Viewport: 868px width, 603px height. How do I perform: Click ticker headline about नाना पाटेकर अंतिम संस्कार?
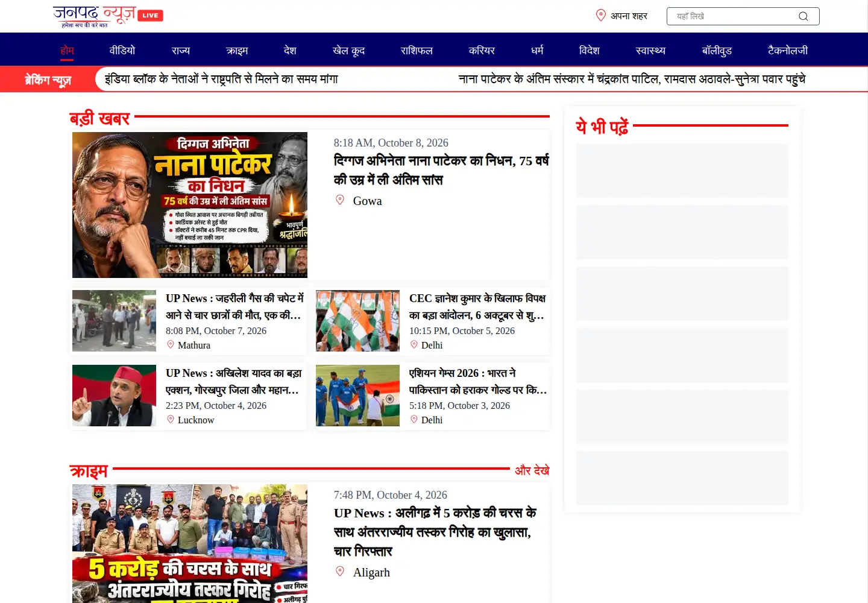tap(632, 79)
